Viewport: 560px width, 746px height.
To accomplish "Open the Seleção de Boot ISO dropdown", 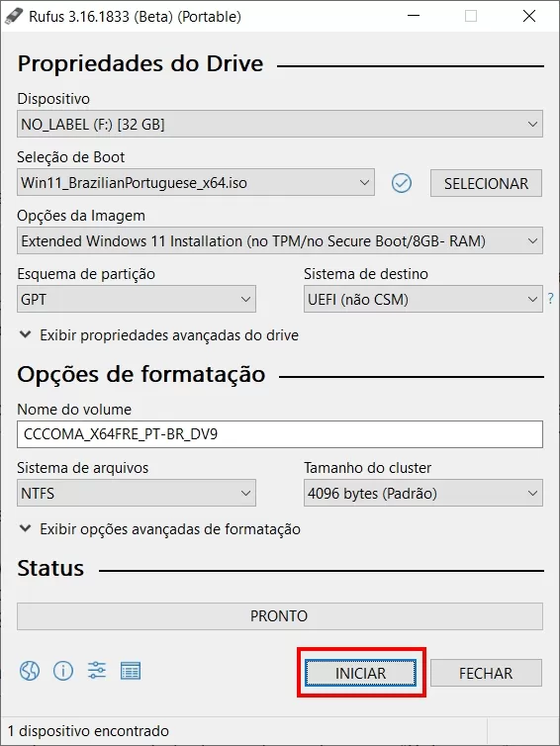I will point(196,183).
